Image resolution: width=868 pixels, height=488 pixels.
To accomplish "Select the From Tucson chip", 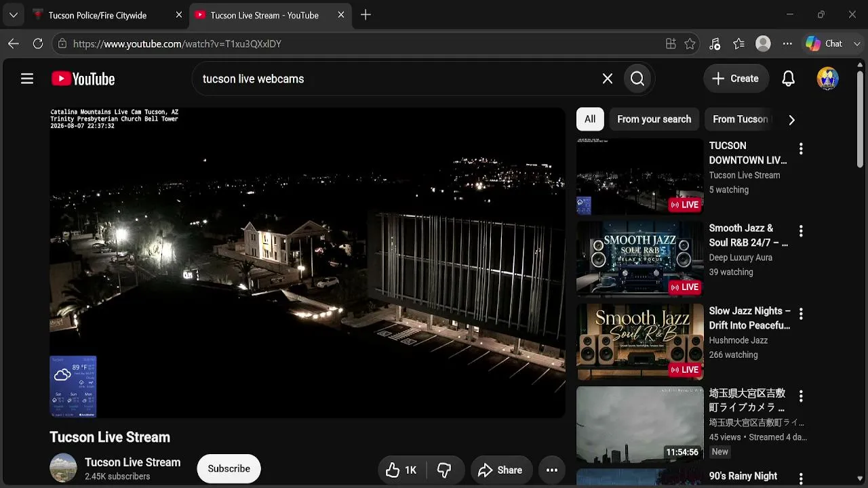I will tap(740, 119).
